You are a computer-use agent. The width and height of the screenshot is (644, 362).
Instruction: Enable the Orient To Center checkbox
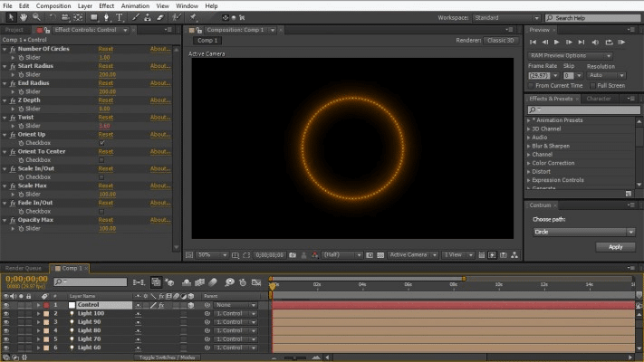point(101,159)
